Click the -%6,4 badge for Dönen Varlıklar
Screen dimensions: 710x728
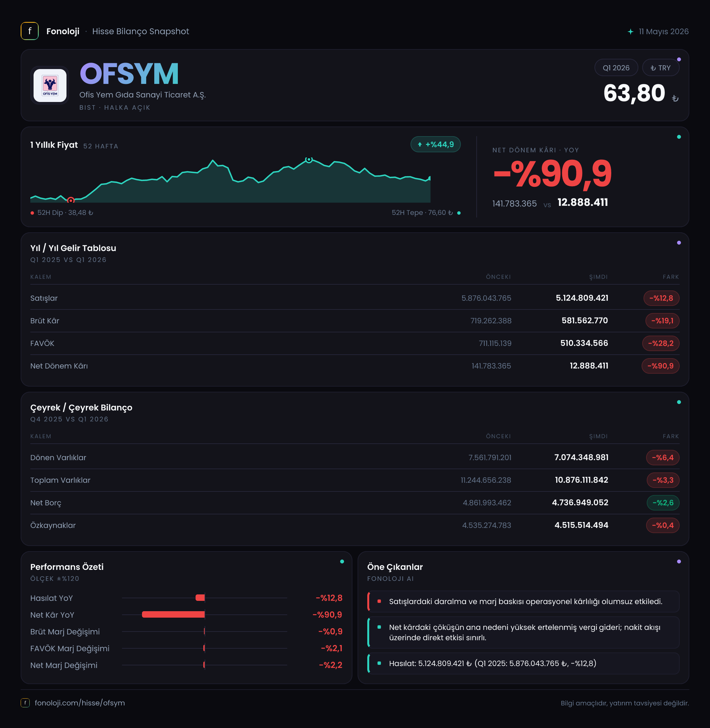[x=663, y=458]
